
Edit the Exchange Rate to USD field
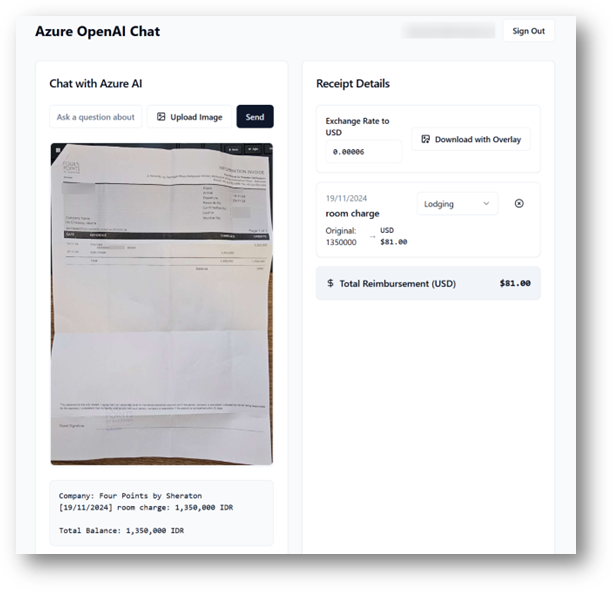point(363,152)
